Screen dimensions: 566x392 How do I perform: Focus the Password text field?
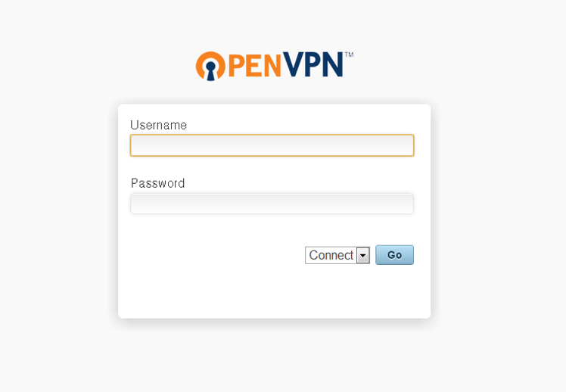[272, 204]
